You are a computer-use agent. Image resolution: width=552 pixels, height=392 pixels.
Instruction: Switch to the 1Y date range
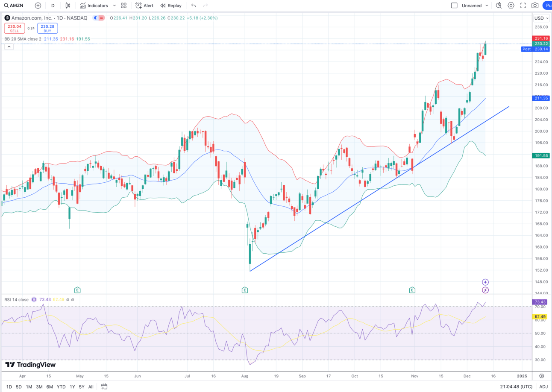72,387
